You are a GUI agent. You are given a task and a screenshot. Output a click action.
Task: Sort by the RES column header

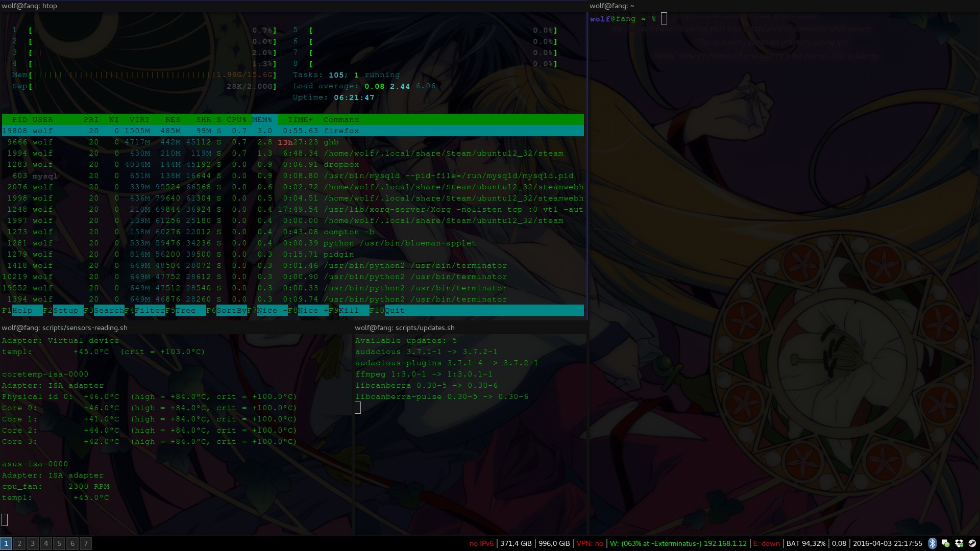pyautogui.click(x=173, y=119)
